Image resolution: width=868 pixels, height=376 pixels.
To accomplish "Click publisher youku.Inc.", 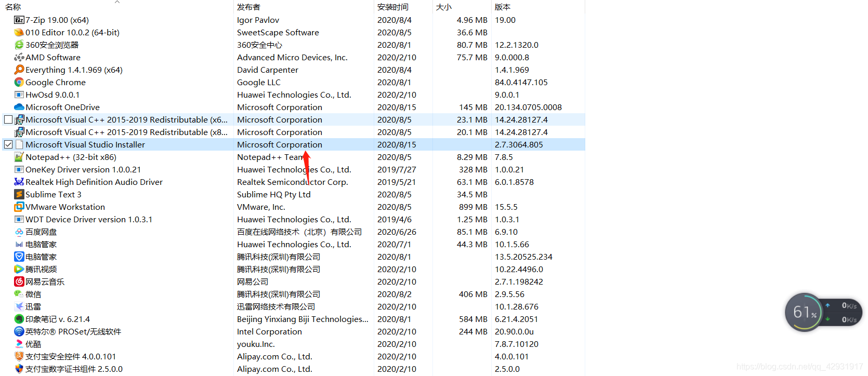I will click(x=256, y=344).
